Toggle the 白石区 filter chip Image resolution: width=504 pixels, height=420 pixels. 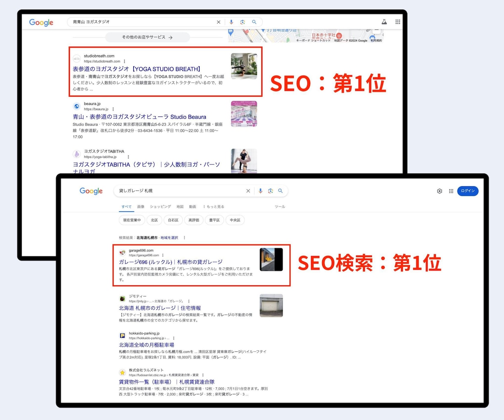tap(173, 220)
